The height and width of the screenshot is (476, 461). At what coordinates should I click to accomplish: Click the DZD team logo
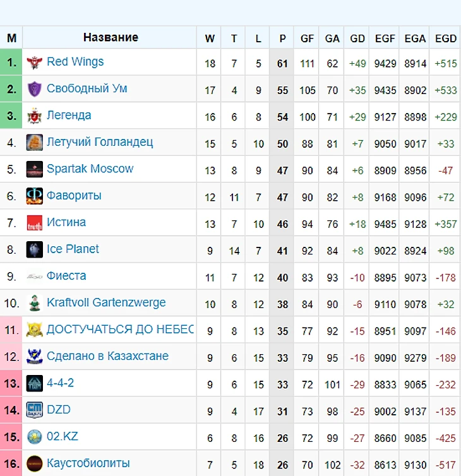click(x=34, y=410)
